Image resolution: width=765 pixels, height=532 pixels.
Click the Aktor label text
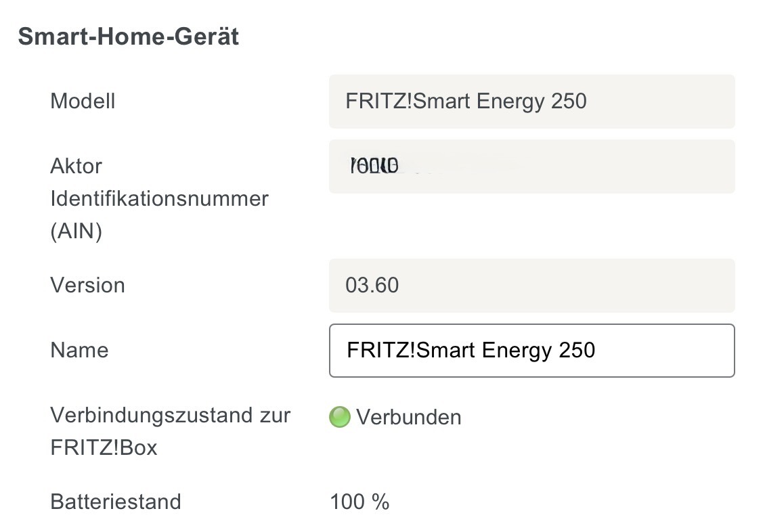pyautogui.click(x=76, y=166)
